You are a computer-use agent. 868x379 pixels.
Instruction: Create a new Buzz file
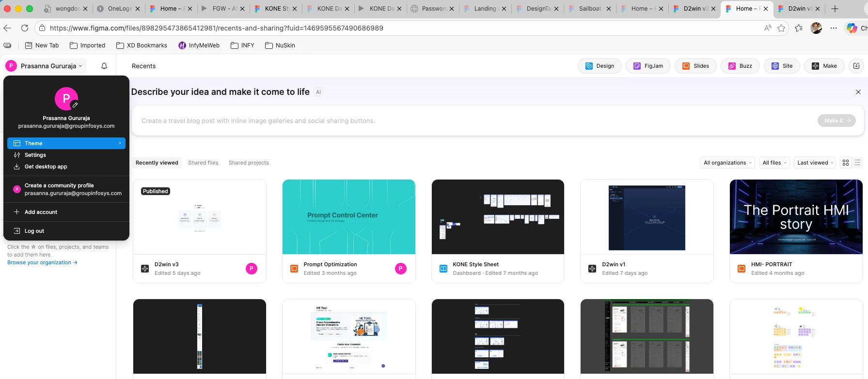[x=740, y=66]
